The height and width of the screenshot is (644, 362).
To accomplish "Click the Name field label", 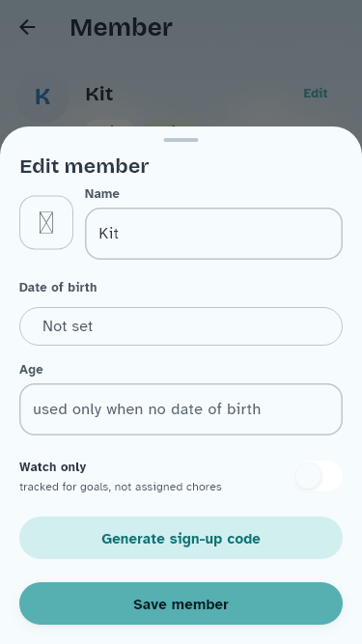I will coord(102,194).
